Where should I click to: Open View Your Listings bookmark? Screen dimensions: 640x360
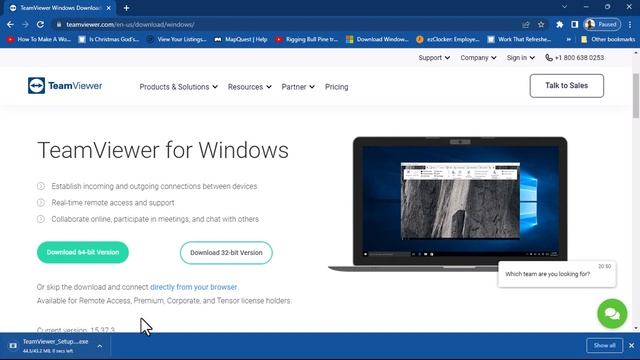(177, 39)
